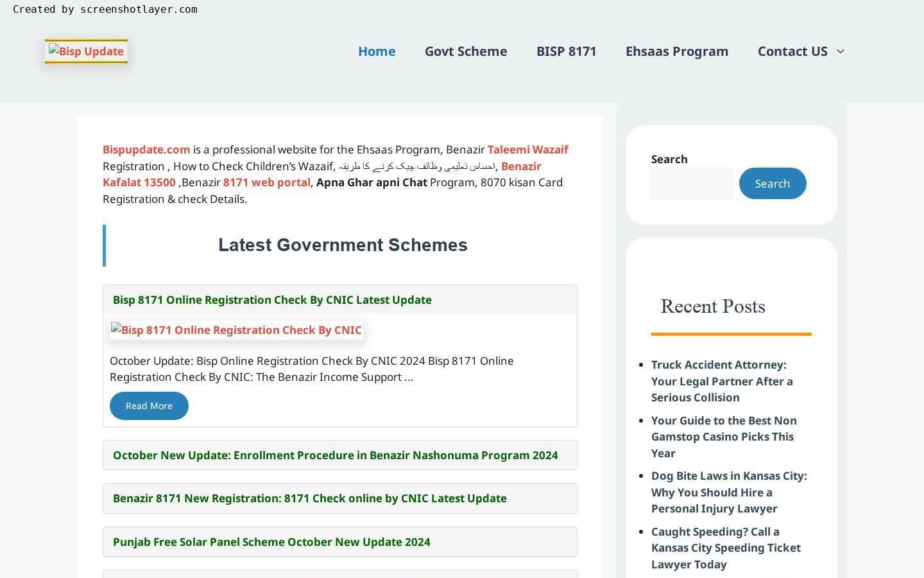Expand the Contact US submenu arrow

(841, 51)
